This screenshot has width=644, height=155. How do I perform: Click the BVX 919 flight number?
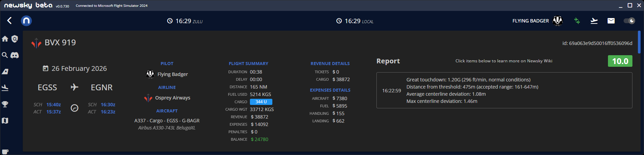tap(60, 43)
